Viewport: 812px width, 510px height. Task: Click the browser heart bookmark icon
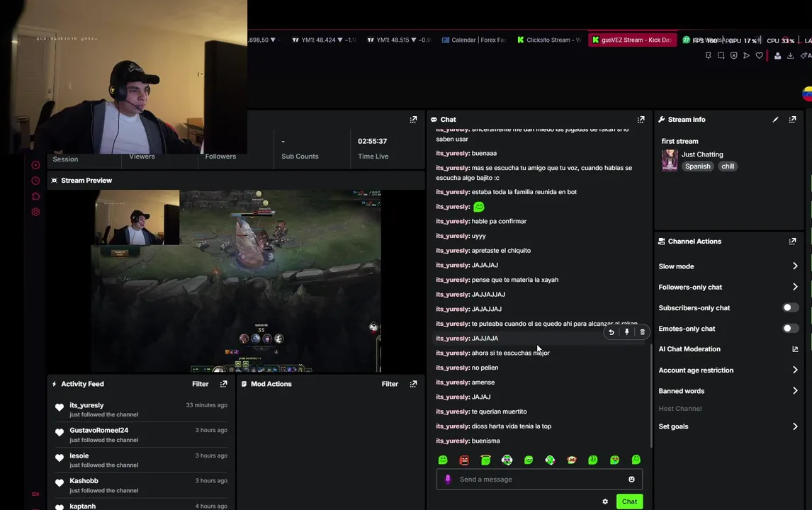click(x=759, y=55)
